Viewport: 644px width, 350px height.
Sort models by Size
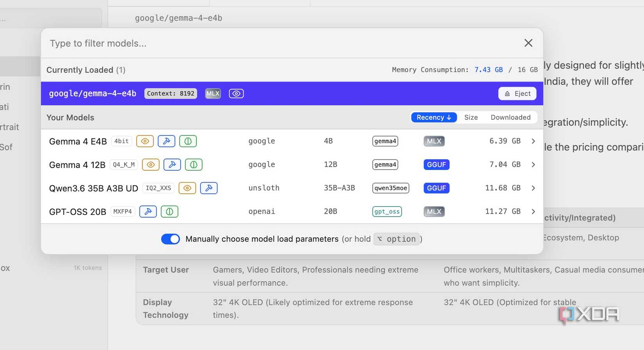pyautogui.click(x=471, y=117)
